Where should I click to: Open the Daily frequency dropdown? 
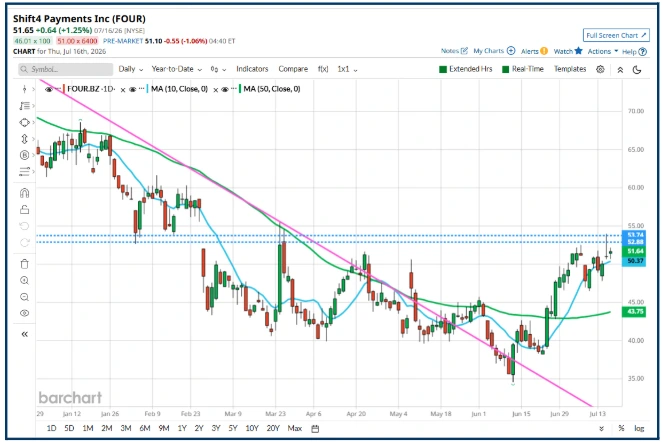pyautogui.click(x=131, y=69)
